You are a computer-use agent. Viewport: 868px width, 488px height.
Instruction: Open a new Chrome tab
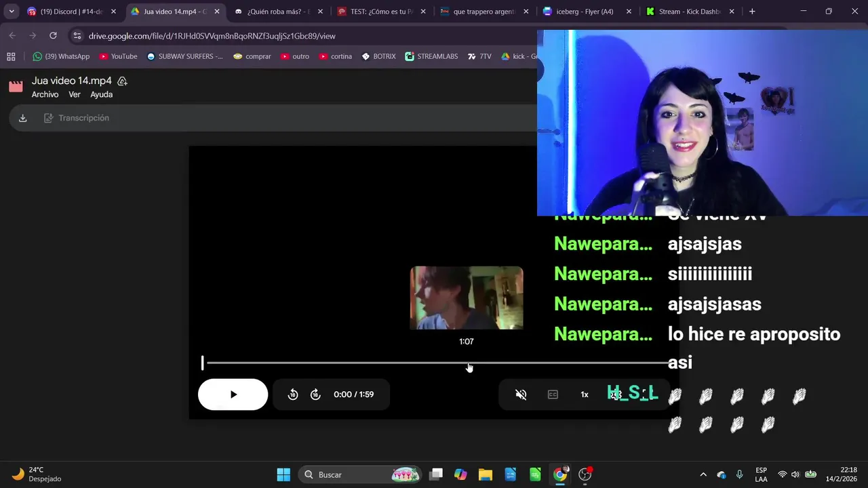752,12
